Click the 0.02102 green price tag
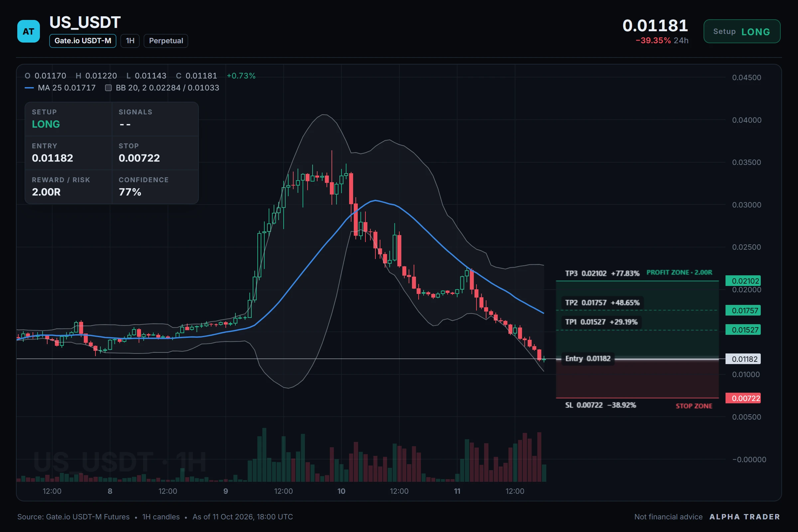Viewport: 798px width, 532px height. (743, 281)
